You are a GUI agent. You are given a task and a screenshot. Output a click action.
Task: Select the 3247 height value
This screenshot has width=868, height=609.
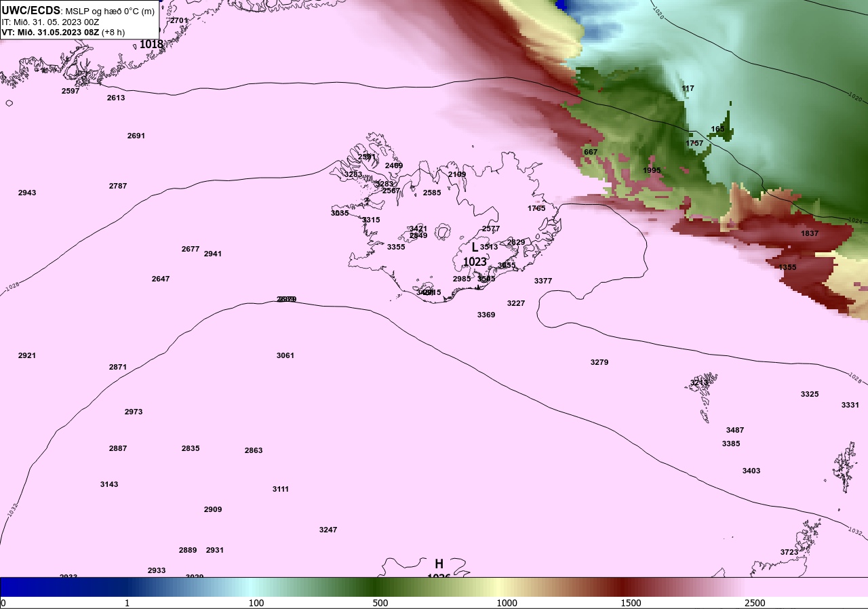coord(328,530)
